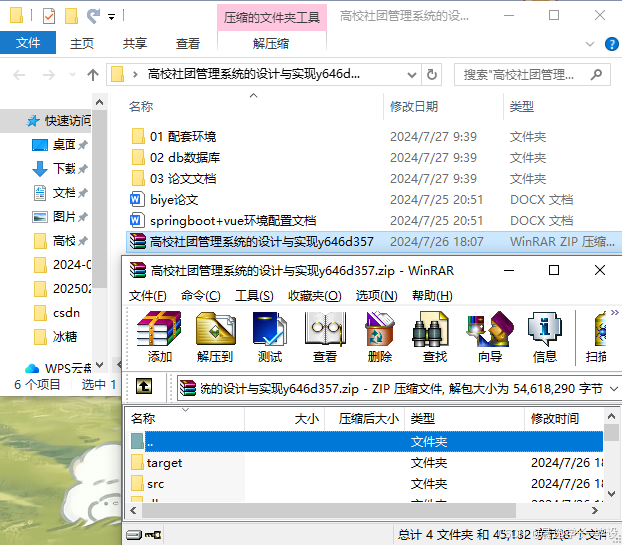Screen dimensions: 622x545
Task: Expand the Explorer ribbon chevron
Action: click(590, 44)
